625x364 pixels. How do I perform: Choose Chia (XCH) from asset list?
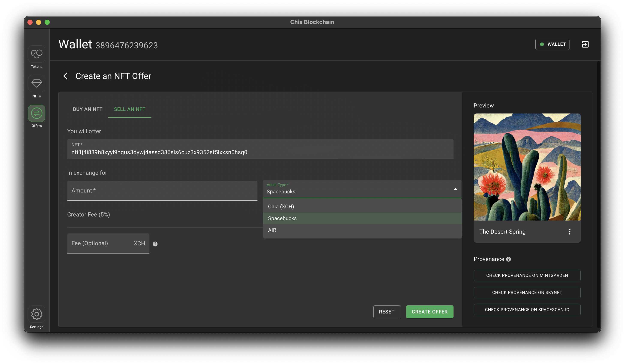coord(362,207)
